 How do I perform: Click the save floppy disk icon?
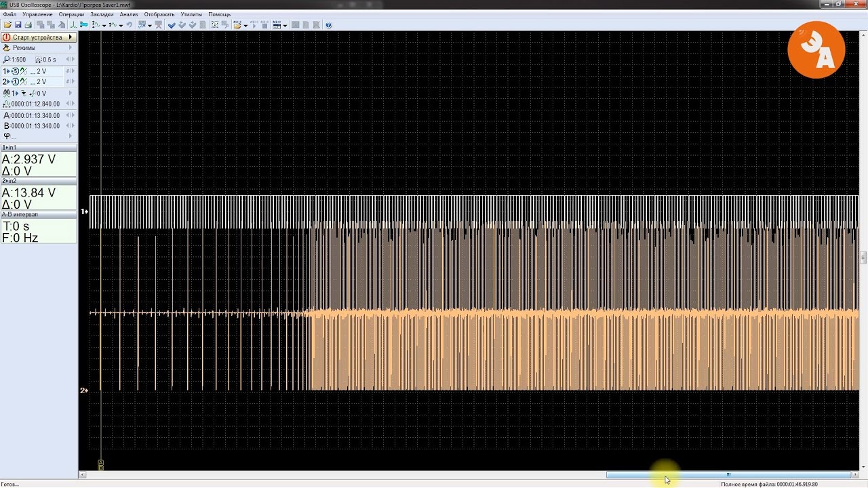click(18, 25)
